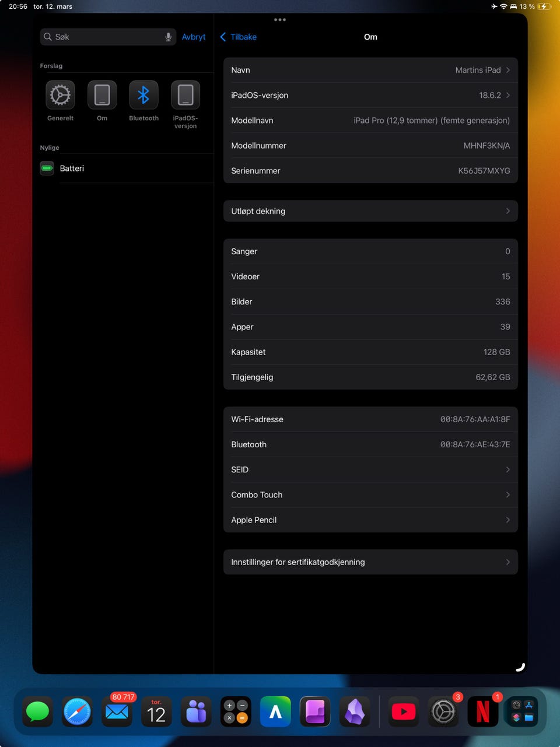560x747 pixels.
Task: Open the blue-green A app in dock
Action: (x=275, y=711)
